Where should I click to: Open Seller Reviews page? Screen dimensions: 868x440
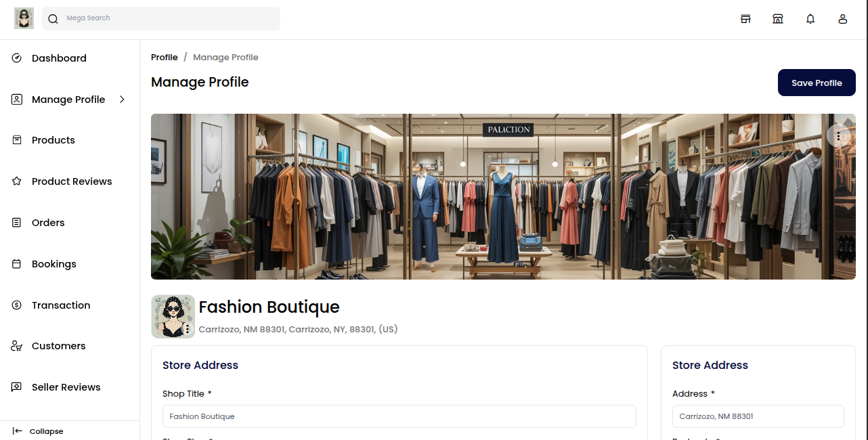(x=66, y=387)
